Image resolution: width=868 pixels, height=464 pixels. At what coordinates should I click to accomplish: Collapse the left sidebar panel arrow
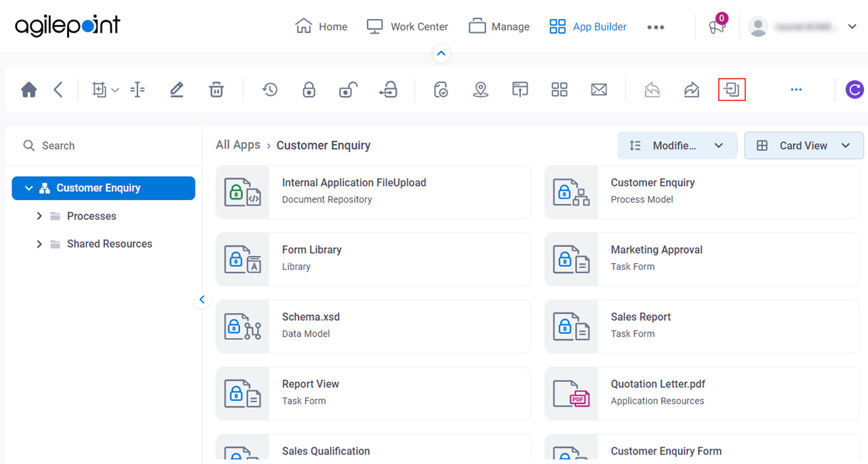pyautogui.click(x=201, y=299)
